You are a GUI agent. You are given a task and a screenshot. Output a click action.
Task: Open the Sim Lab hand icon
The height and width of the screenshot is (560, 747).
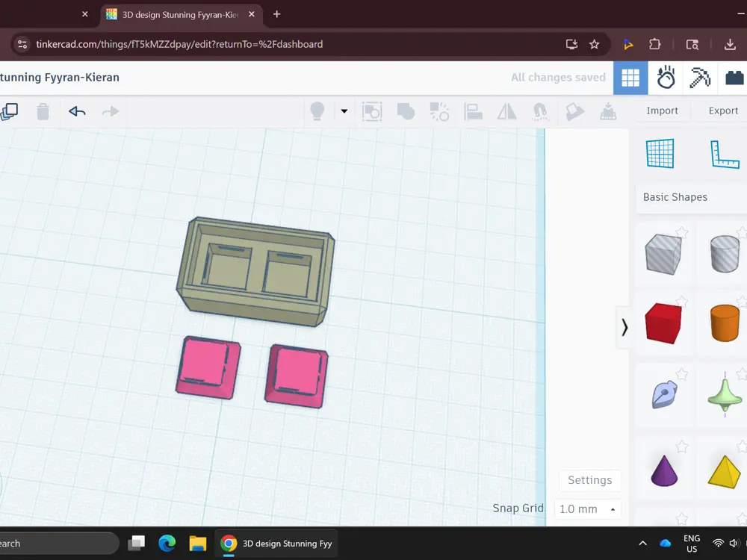click(x=666, y=78)
